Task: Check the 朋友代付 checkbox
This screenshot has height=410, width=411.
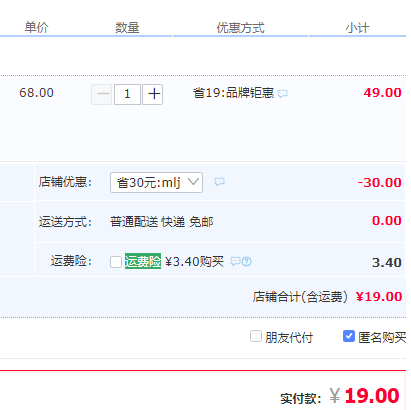Action: (256, 336)
